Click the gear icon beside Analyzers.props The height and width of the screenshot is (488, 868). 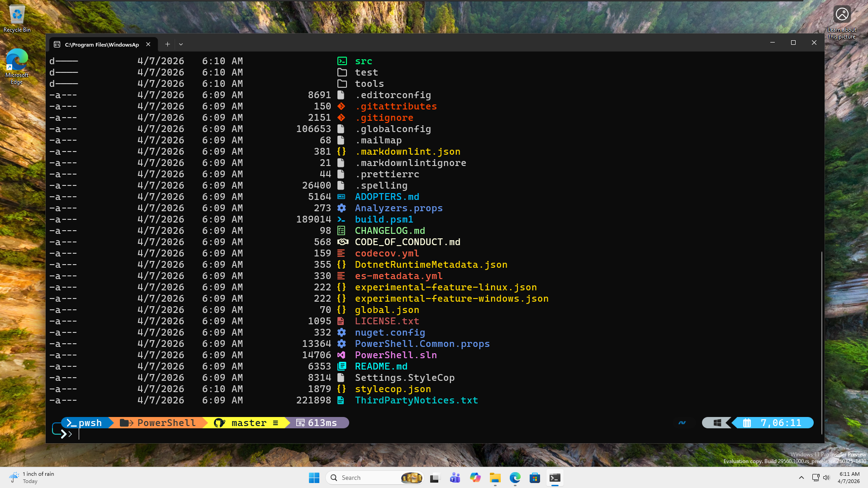pyautogui.click(x=342, y=208)
